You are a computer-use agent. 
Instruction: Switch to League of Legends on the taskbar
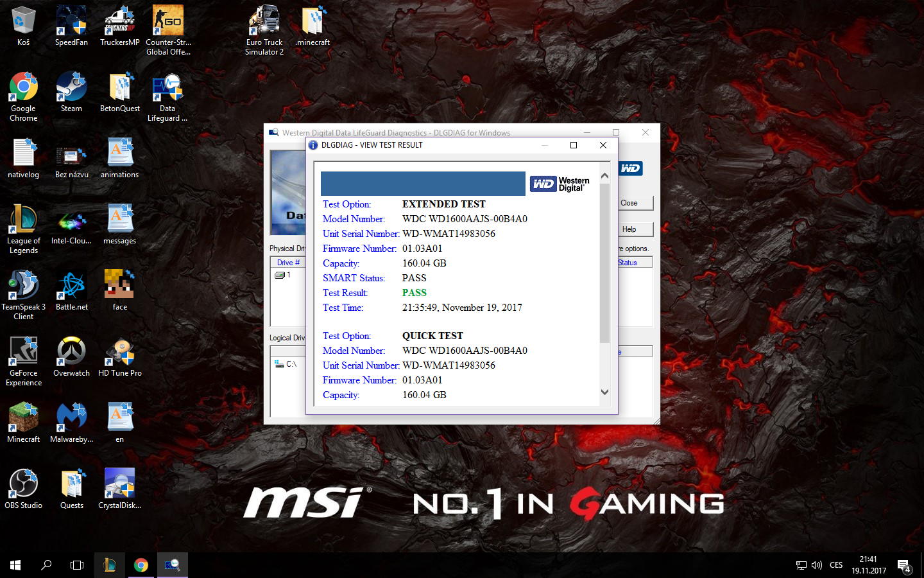coord(110,565)
